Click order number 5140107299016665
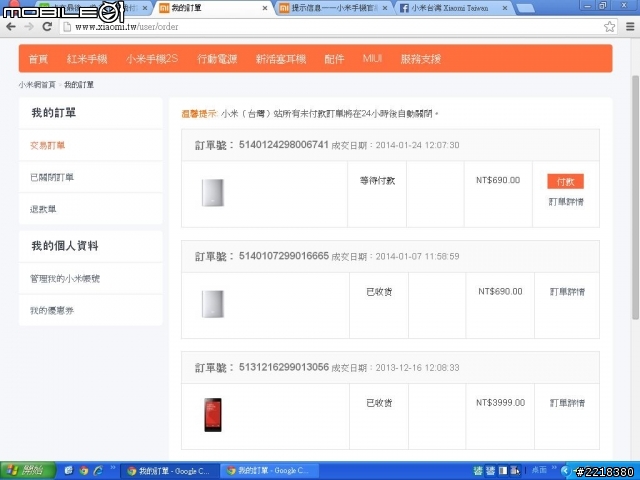The width and height of the screenshot is (640, 480). (284, 256)
